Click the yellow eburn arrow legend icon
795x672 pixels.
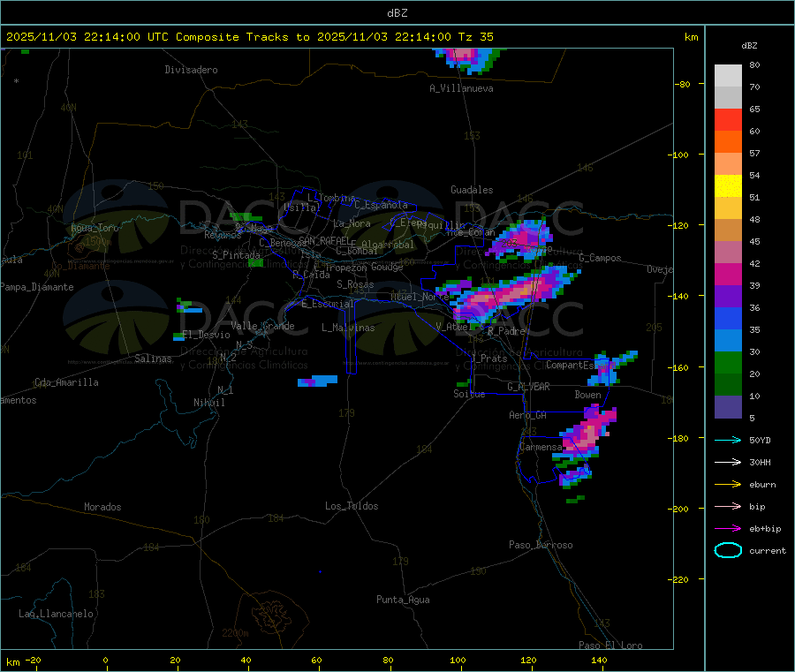[728, 484]
